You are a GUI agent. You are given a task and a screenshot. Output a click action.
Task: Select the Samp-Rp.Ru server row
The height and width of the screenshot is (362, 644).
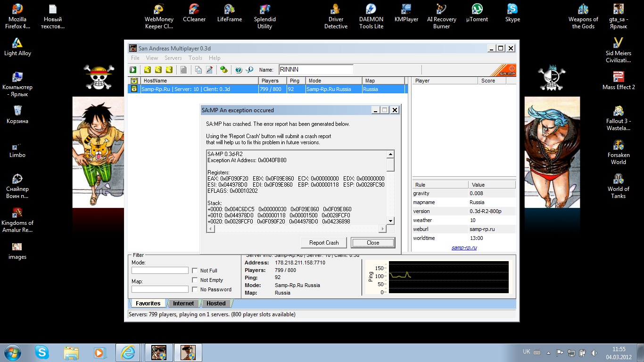tap(267, 89)
